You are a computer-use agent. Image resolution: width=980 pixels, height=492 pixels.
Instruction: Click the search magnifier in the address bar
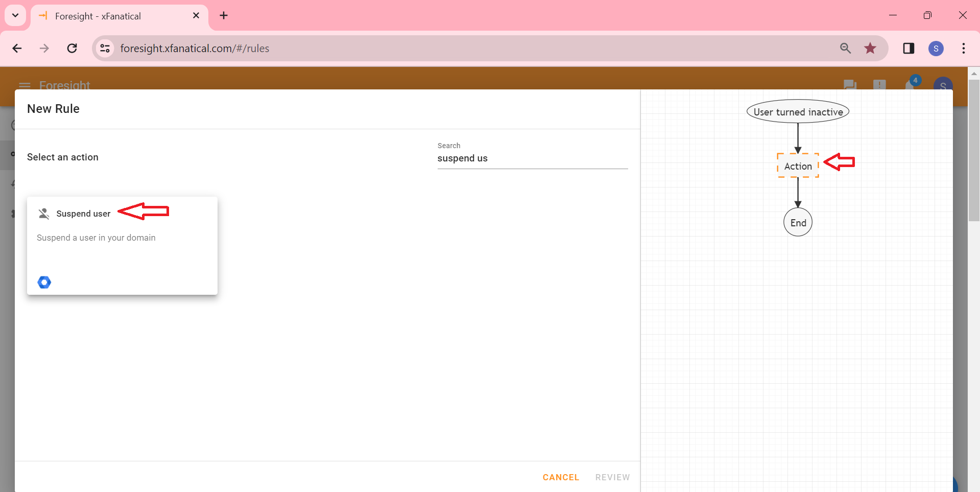coord(846,48)
